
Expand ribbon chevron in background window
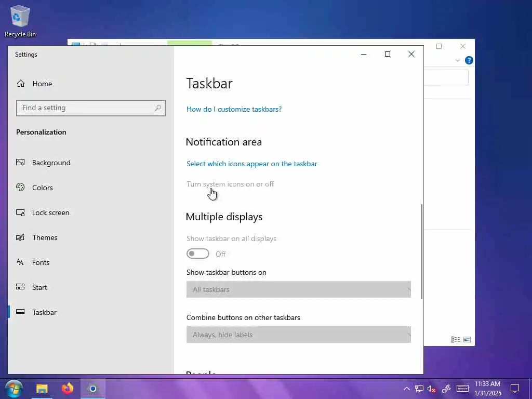(x=457, y=61)
